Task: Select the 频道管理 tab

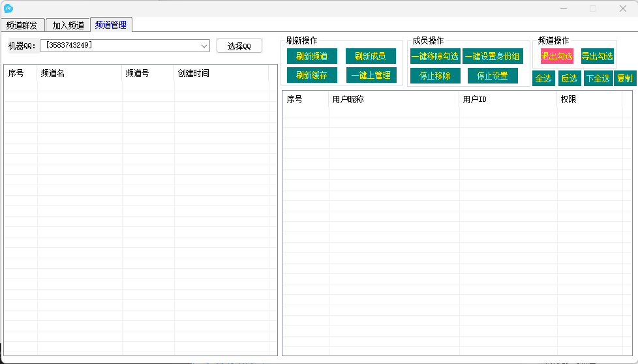Action: tap(111, 25)
